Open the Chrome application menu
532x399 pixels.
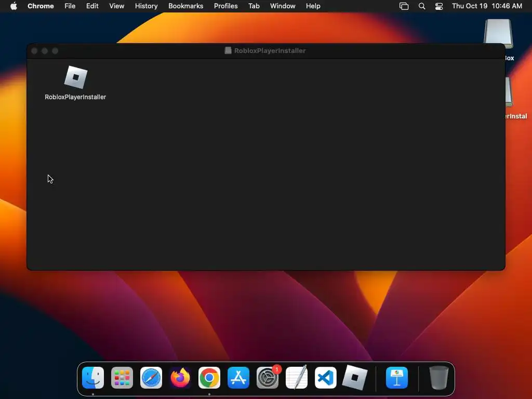pos(41,6)
